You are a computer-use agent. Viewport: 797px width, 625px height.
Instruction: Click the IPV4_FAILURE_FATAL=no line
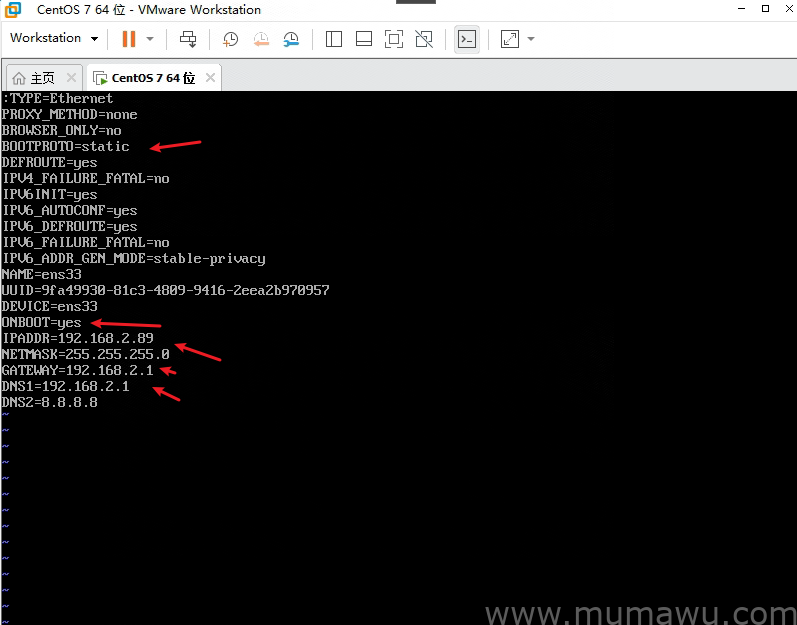(x=85, y=178)
